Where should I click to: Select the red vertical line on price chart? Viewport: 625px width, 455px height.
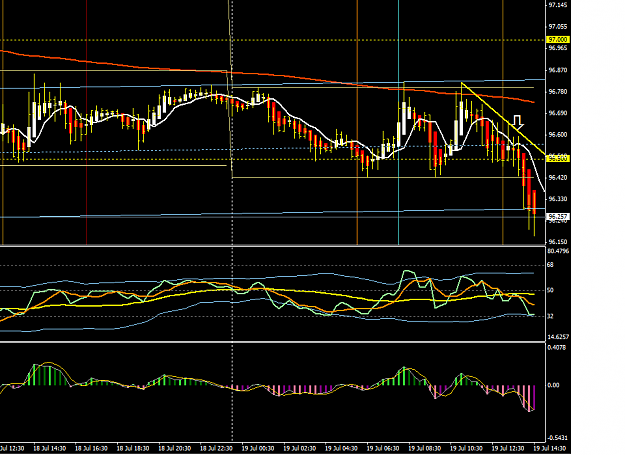coord(86,122)
